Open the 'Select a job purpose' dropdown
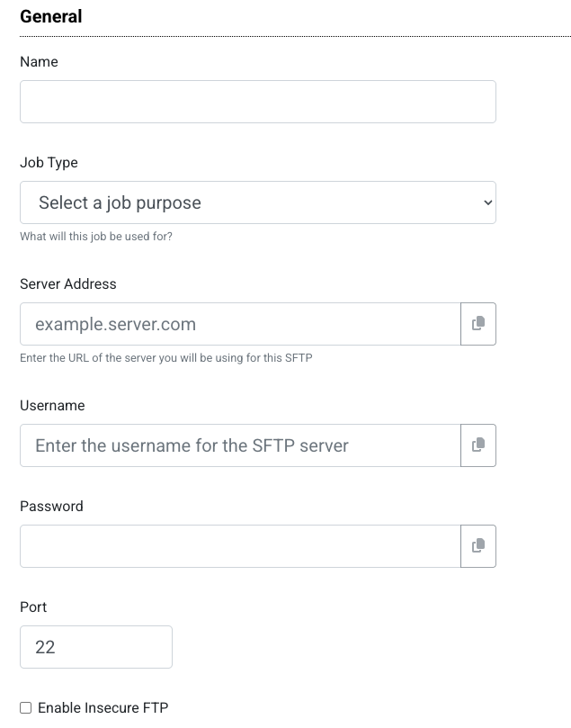Viewport: 571px width, 728px height. (257, 202)
